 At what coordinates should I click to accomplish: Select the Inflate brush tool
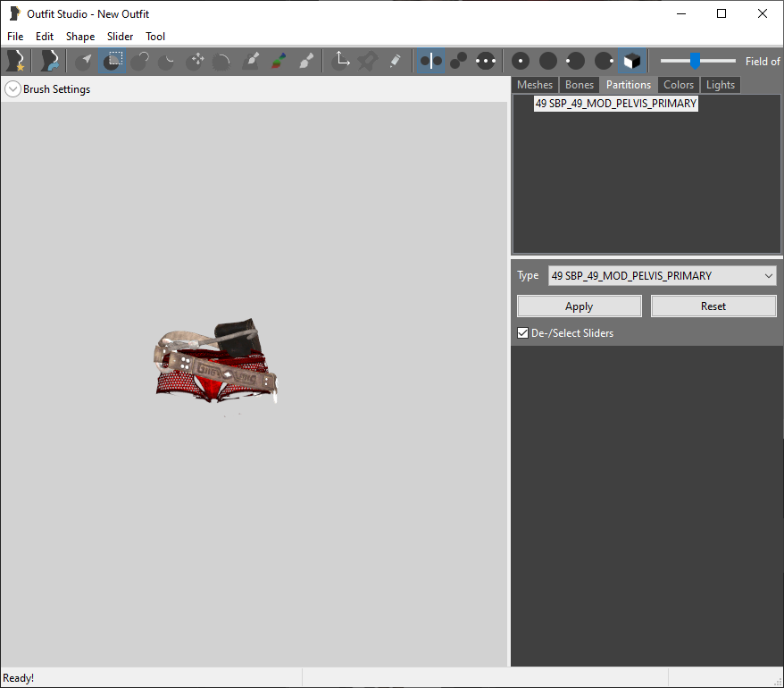139,61
